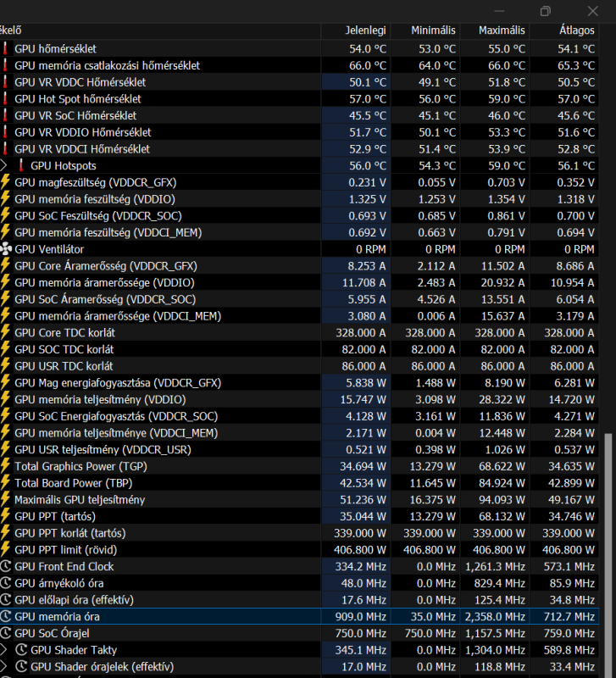This screenshot has width=616, height=678.
Task: Select GPU PPT korlát (tartós) row
Action: pyautogui.click(x=299, y=533)
